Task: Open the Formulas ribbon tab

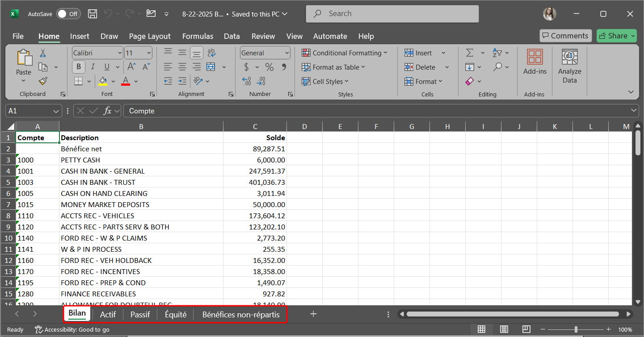Action: click(x=198, y=36)
